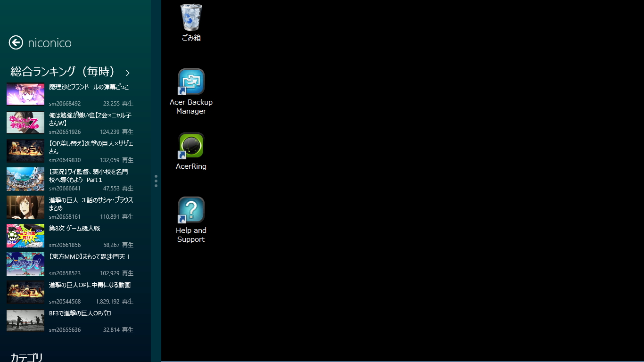The height and width of the screenshot is (362, 644).
Task: Click the title BF3で進撃の巨人OPパロ
Action: 80,313
